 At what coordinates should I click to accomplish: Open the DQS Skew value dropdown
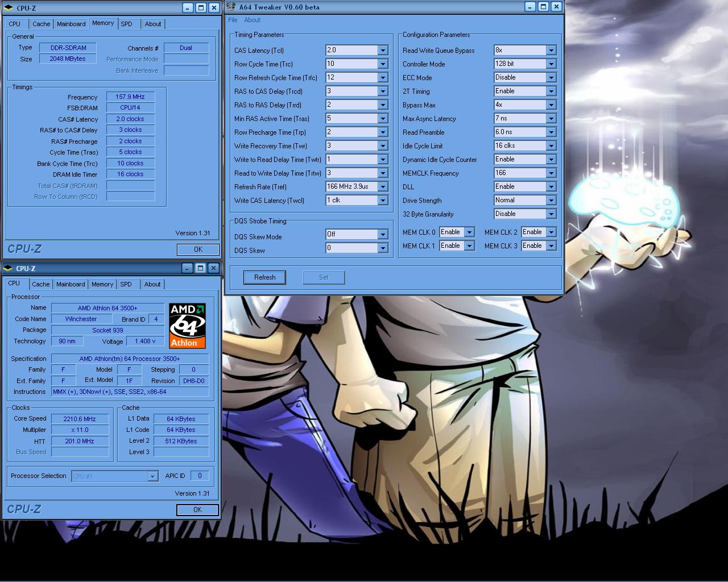[x=383, y=248]
